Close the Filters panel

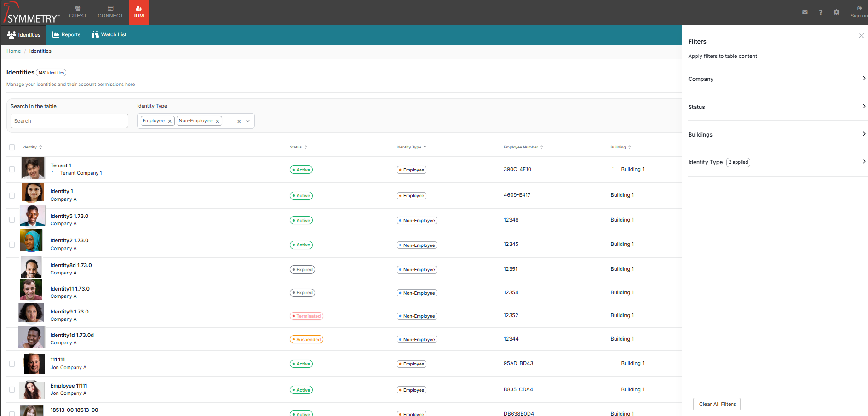click(861, 36)
